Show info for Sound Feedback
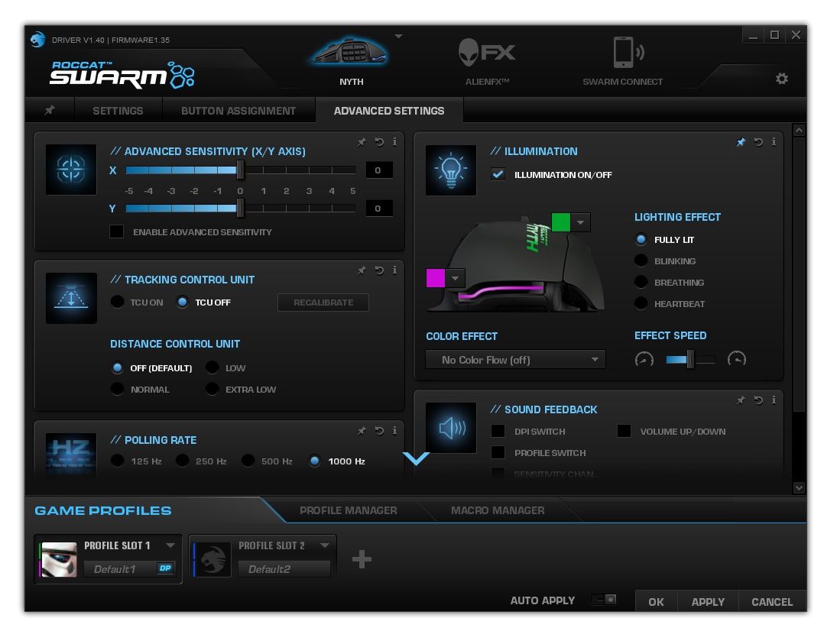The width and height of the screenshot is (837, 644). (774, 400)
